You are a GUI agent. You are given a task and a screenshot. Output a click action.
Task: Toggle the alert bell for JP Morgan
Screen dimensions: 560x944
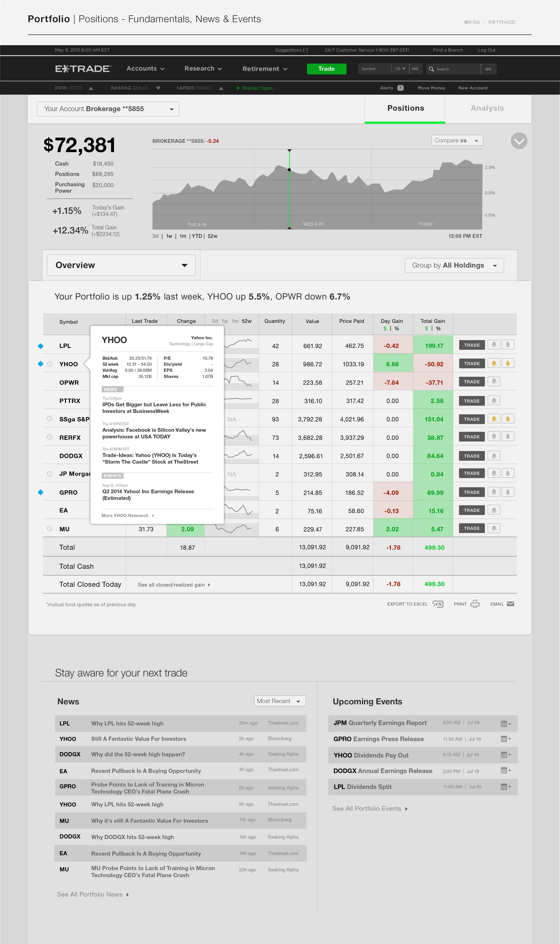494,473
